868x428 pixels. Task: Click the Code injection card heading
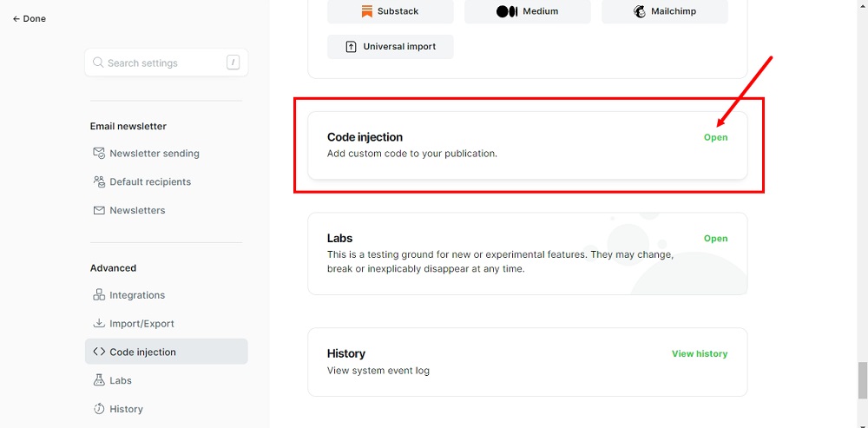(365, 137)
